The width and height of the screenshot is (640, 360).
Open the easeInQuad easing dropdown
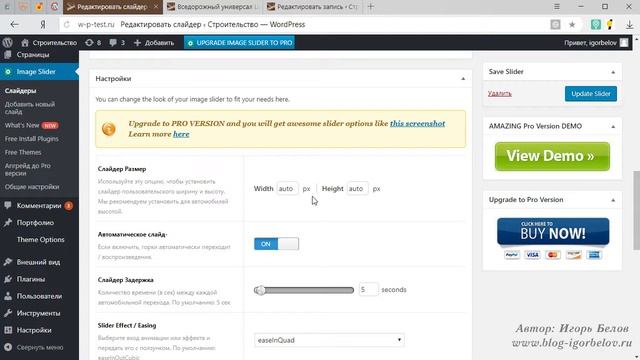(329, 340)
